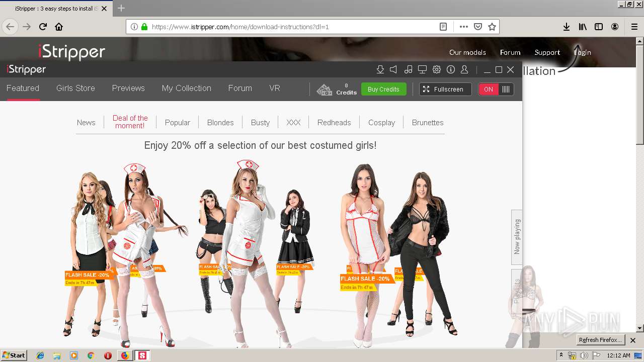Screen dimensions: 644x362
Task: Open the website Forum link
Action: click(510, 52)
